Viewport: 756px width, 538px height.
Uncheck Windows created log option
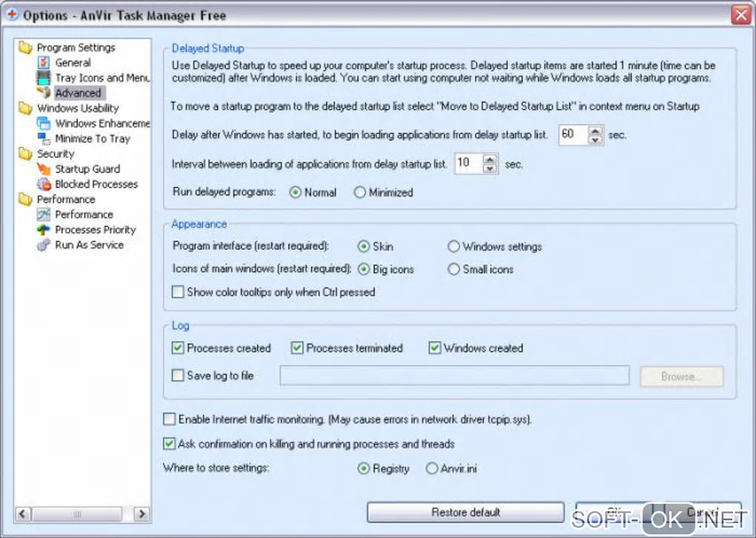click(435, 348)
